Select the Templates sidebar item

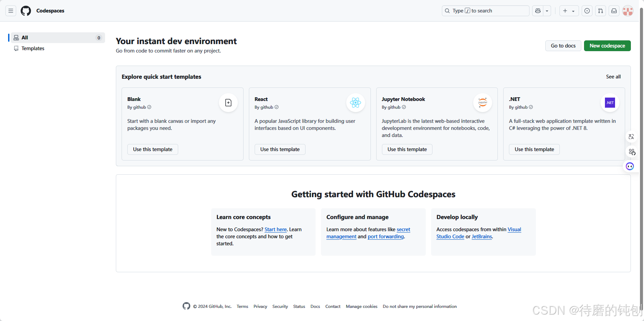pos(58,48)
